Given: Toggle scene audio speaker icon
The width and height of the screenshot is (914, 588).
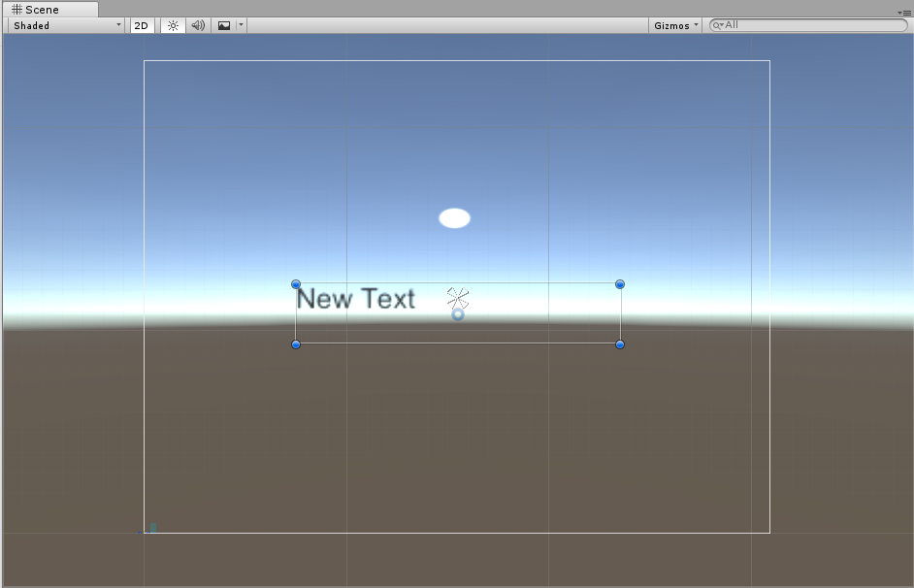Looking at the screenshot, I should click(x=198, y=25).
